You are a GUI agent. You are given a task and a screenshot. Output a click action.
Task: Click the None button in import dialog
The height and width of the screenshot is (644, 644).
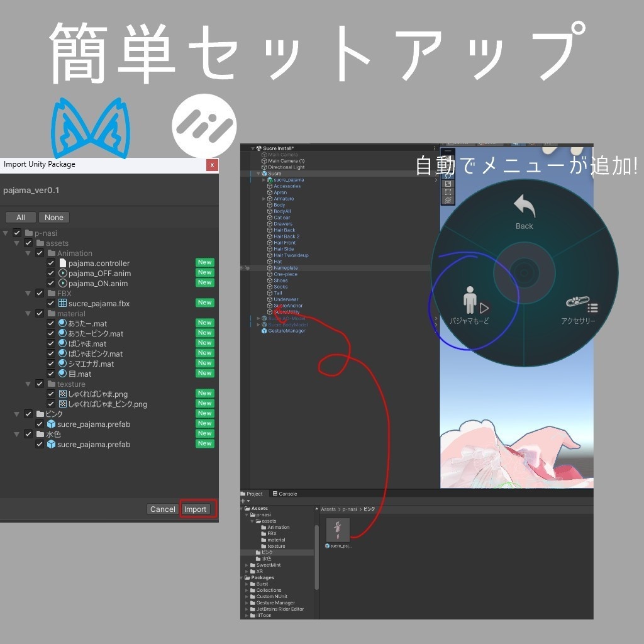point(54,217)
